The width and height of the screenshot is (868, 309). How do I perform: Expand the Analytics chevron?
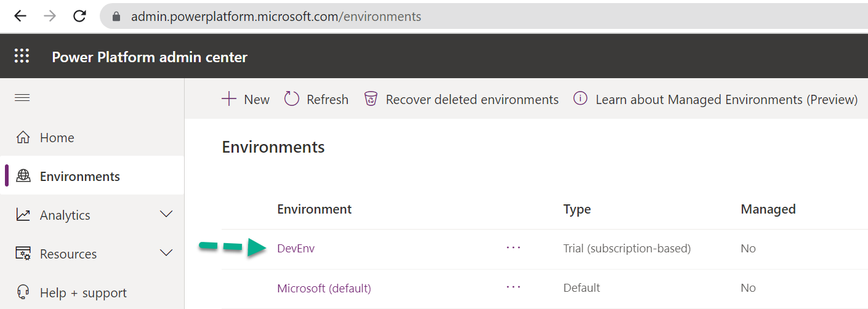[166, 215]
